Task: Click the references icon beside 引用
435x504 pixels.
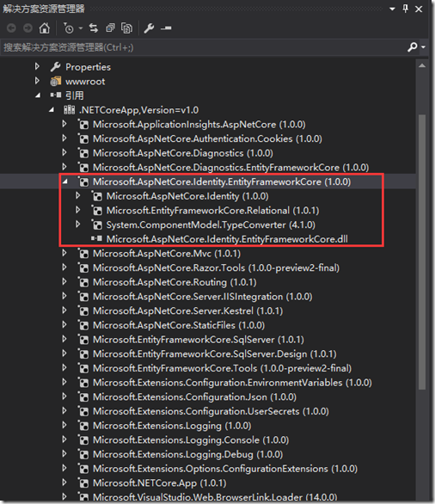Action: click(x=56, y=95)
